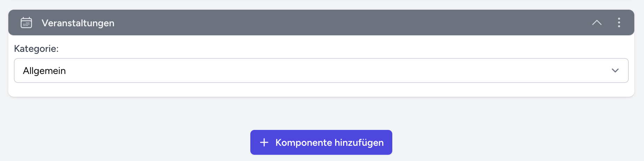Screen dimensions: 644x161
Task: Click the "Komponente hinzufügen" label text
Action: 329,143
